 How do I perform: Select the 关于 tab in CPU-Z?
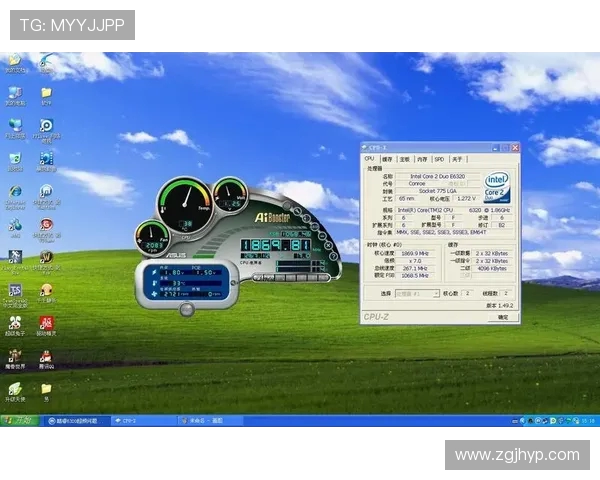pos(456,159)
